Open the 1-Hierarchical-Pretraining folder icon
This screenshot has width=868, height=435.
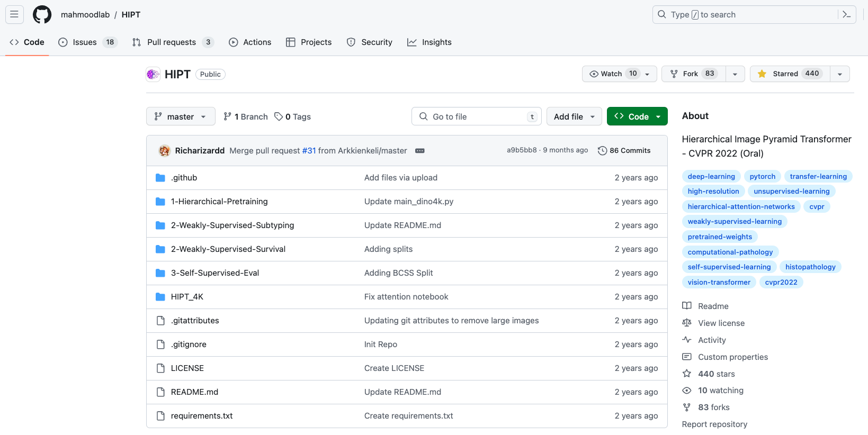160,202
